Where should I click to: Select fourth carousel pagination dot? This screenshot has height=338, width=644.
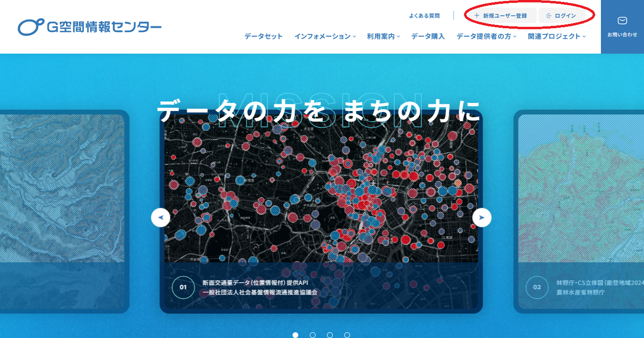(347, 335)
